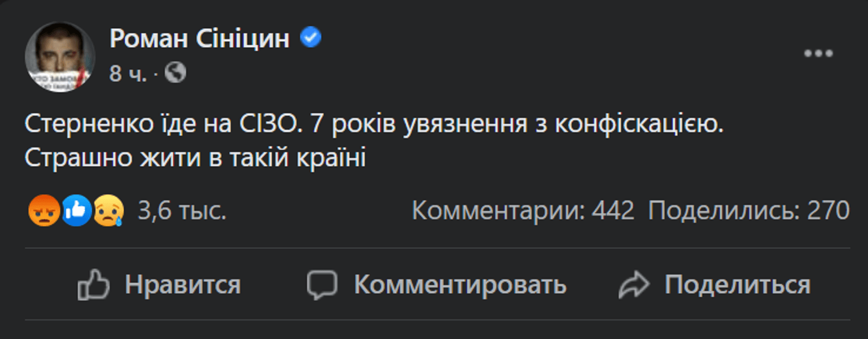Click the share arrow icon

click(x=635, y=284)
